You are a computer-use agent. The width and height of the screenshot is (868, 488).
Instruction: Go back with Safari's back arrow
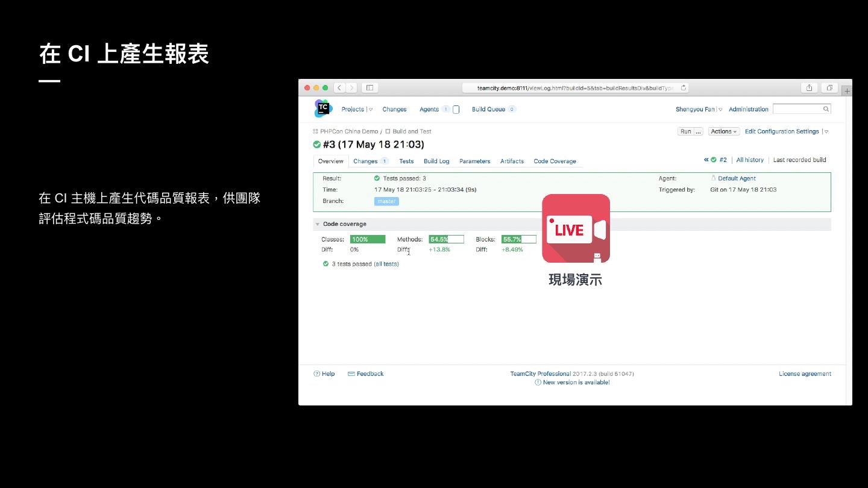340,88
